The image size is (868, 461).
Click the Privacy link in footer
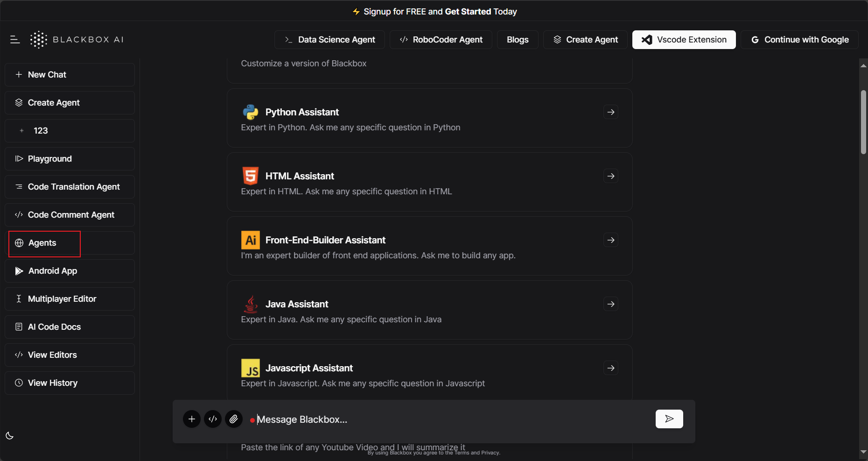490,453
